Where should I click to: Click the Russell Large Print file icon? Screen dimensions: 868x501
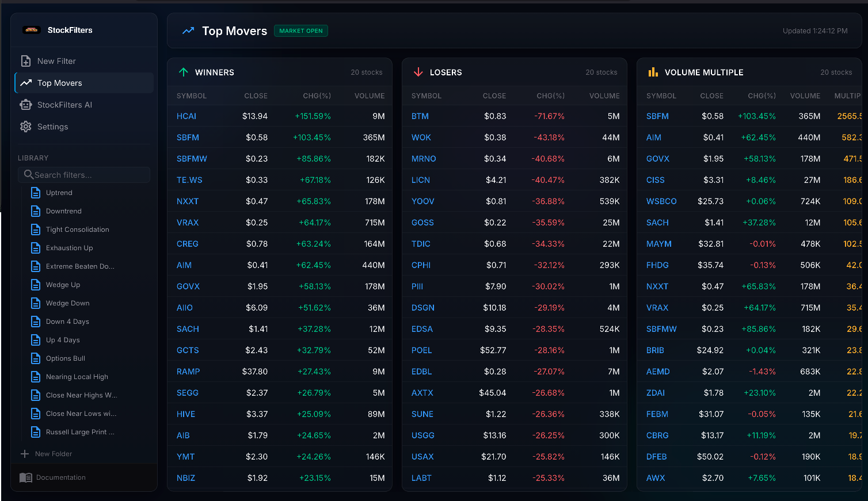[36, 432]
